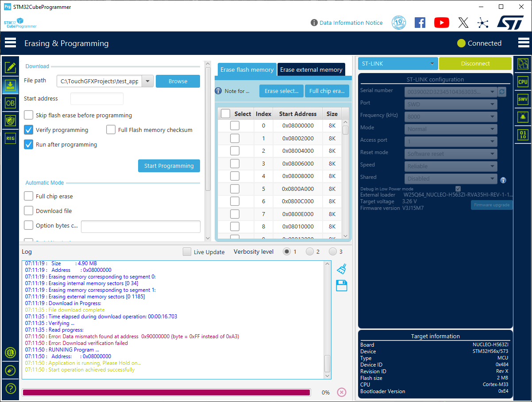Select verbosity level 3
The width and height of the screenshot is (532, 402).
(332, 251)
